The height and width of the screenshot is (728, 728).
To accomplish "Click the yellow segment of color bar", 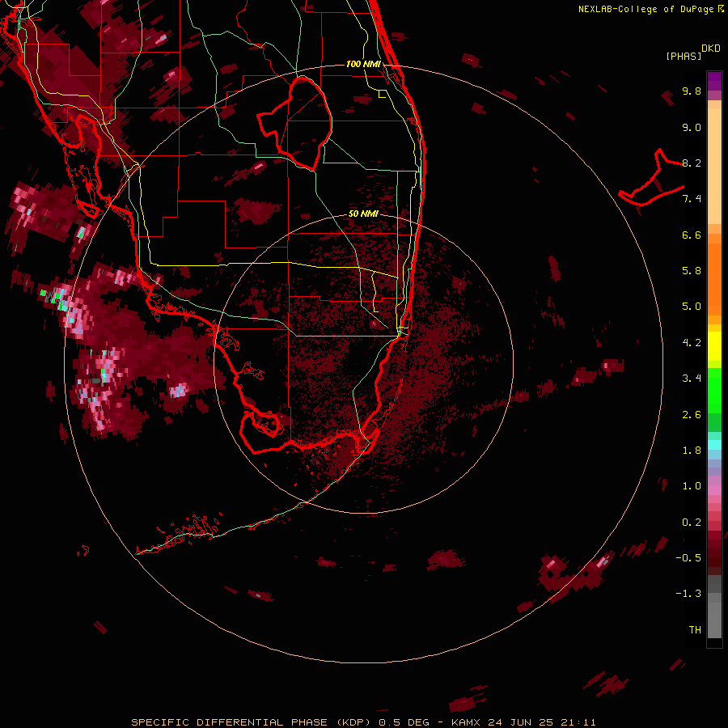I will pos(714,346).
